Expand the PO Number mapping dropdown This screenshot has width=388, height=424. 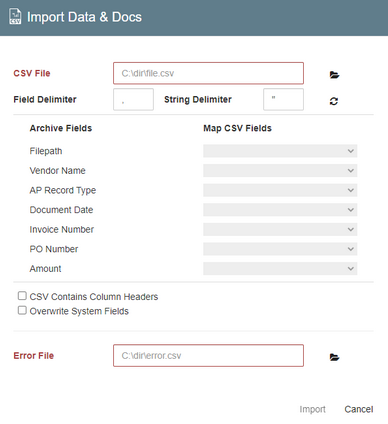point(280,249)
